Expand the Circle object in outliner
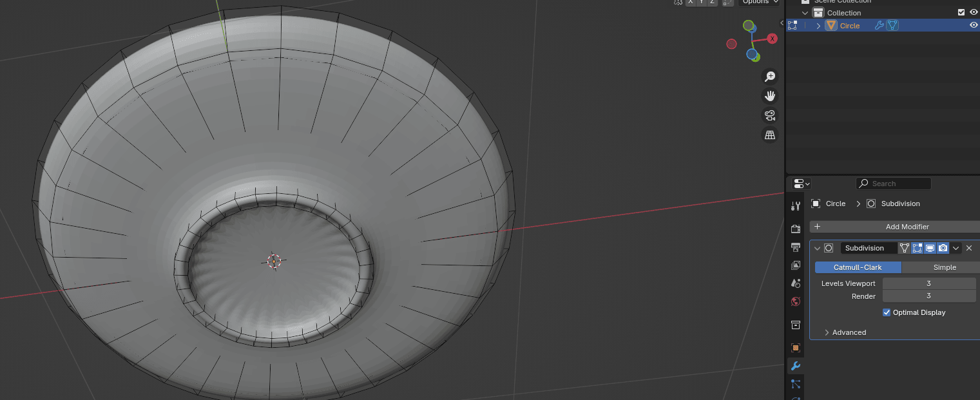Image resolution: width=980 pixels, height=400 pixels. coord(818,26)
